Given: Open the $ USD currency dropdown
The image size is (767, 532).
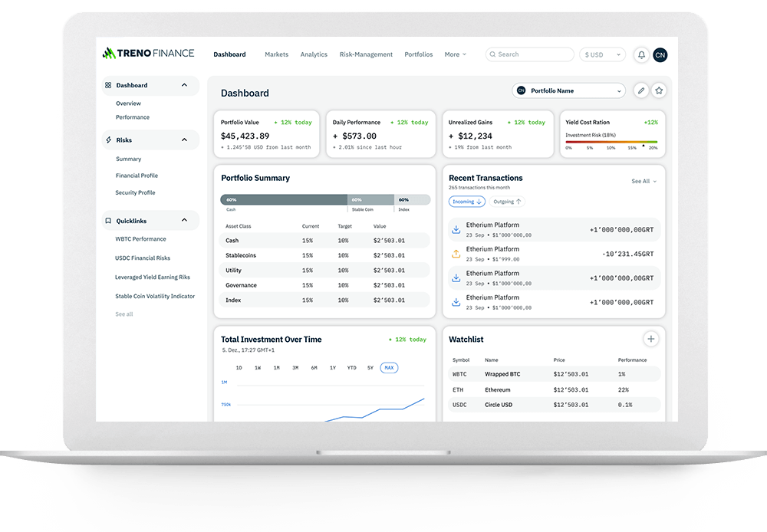Looking at the screenshot, I should [x=601, y=54].
